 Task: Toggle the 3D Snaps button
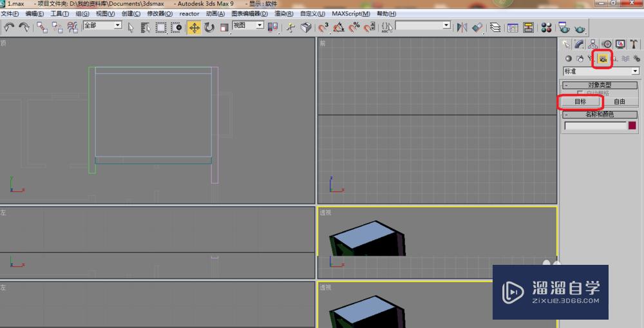323,27
